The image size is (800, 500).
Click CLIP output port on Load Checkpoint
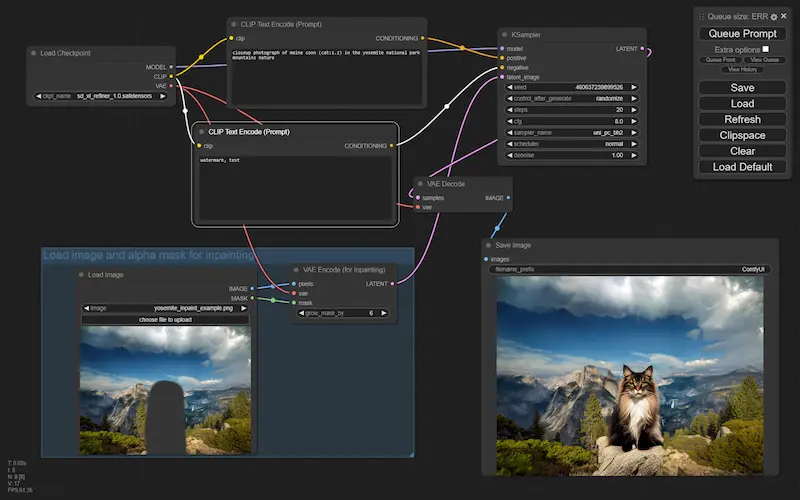tap(171, 77)
